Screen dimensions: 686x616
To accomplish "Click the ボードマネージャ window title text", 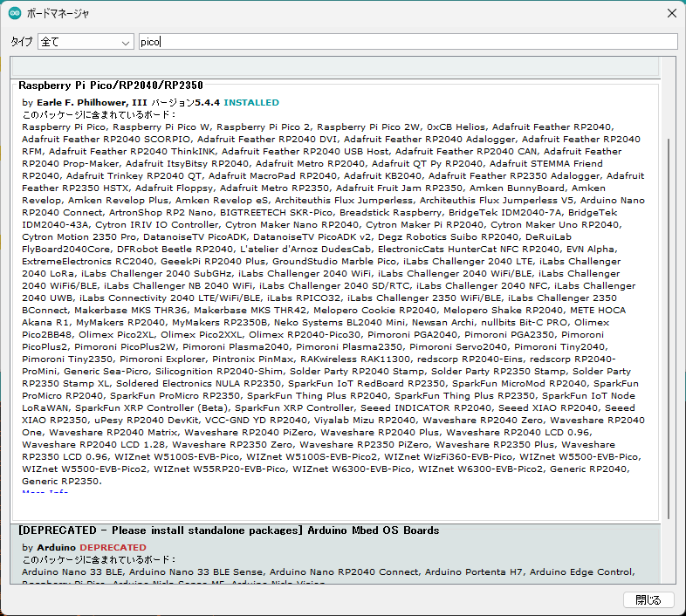I will tap(58, 14).
